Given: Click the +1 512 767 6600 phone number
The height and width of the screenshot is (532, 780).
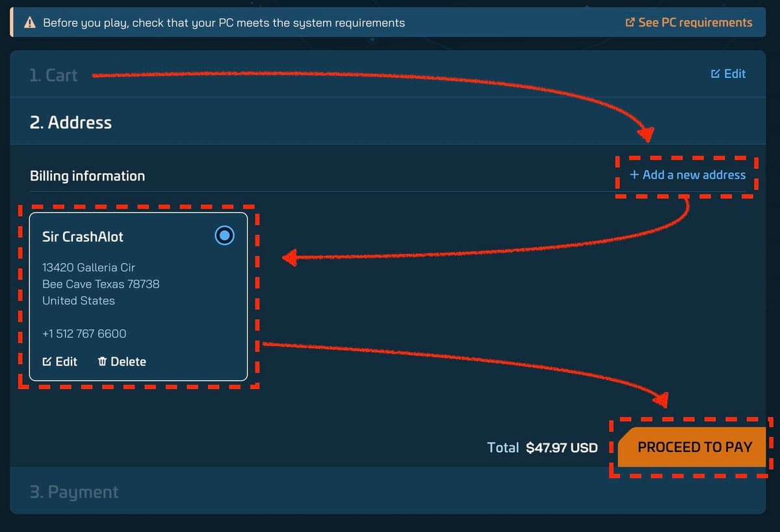Looking at the screenshot, I should (x=84, y=334).
